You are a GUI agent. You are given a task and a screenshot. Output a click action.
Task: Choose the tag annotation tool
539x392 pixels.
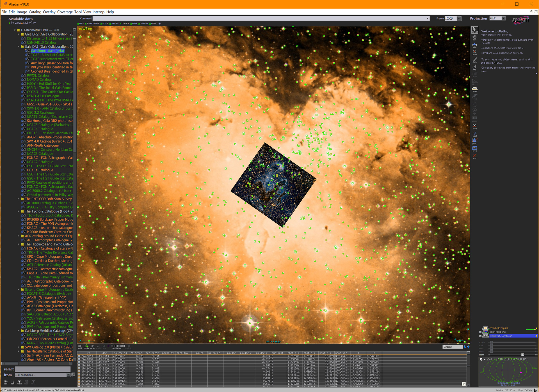pos(474,67)
